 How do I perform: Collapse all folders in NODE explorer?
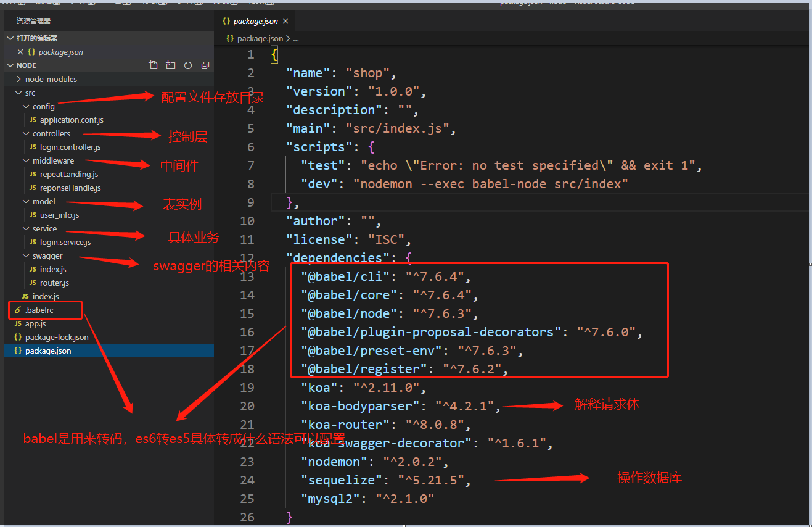click(205, 65)
